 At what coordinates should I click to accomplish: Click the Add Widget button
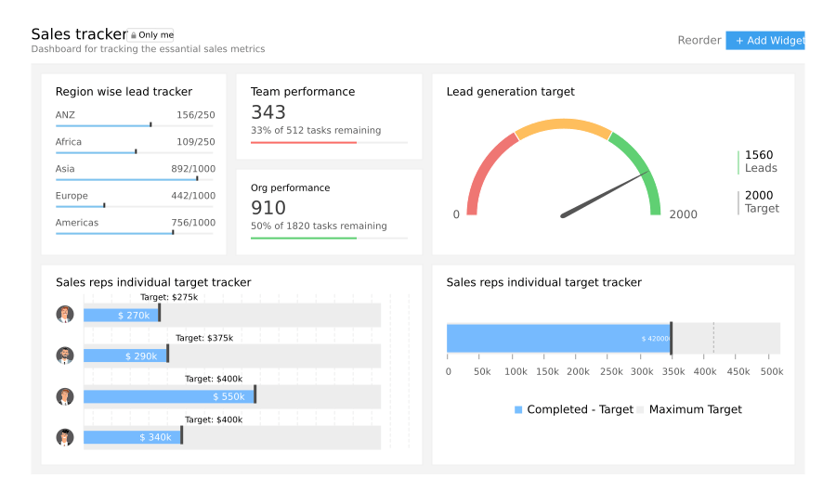click(765, 41)
